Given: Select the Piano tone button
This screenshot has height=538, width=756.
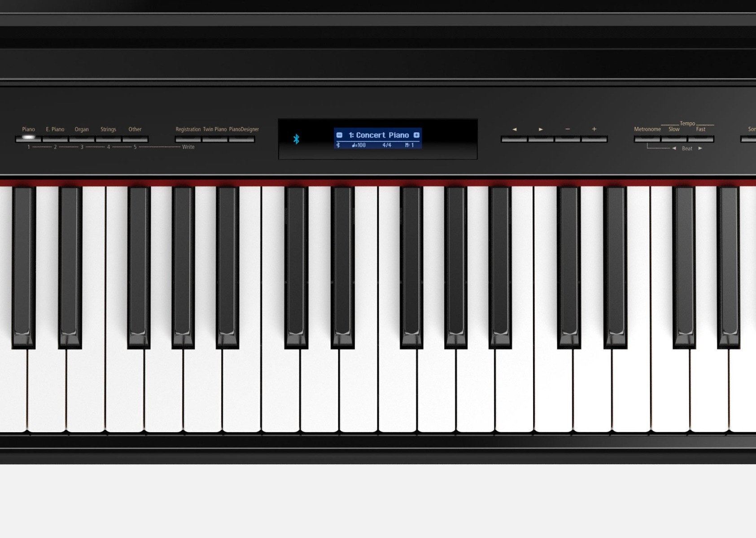Looking at the screenshot, I should pos(28,139).
